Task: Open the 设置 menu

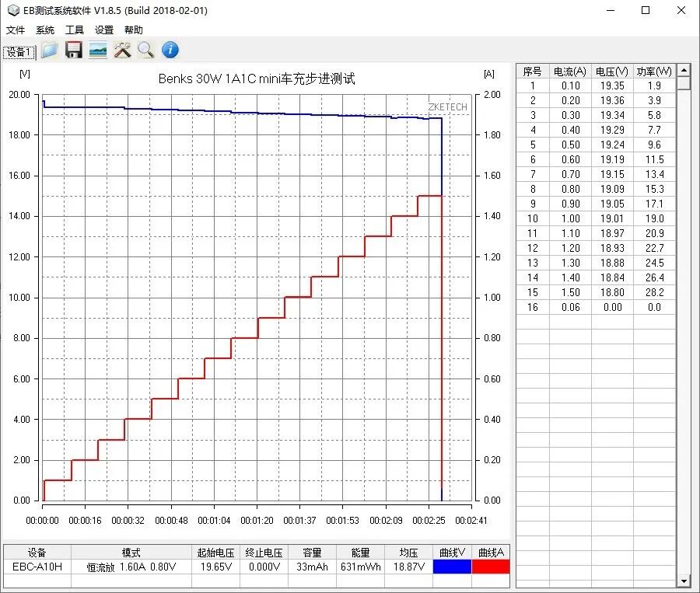Action: click(104, 30)
